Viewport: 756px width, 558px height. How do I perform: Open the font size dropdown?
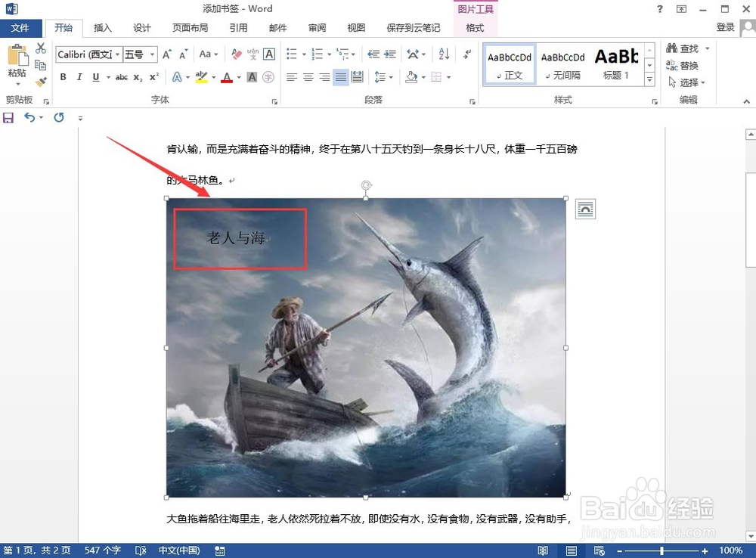[153, 54]
